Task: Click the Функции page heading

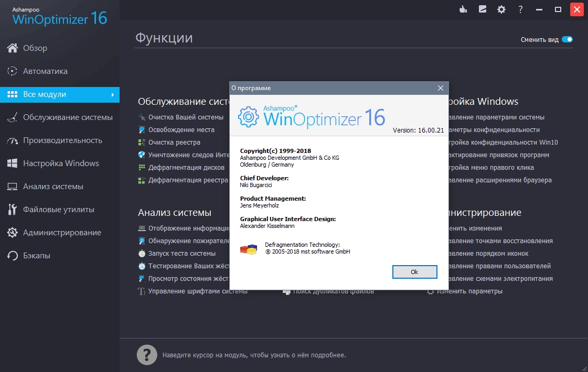Action: [x=164, y=38]
